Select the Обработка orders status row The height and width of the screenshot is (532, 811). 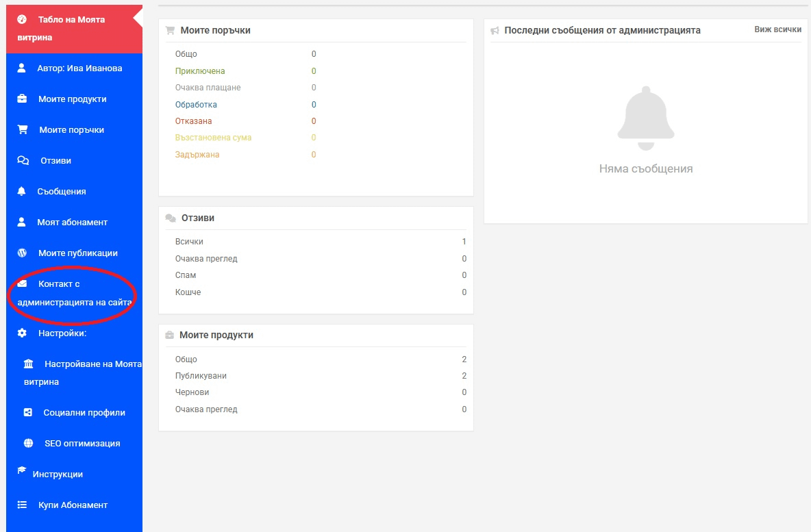(x=196, y=105)
